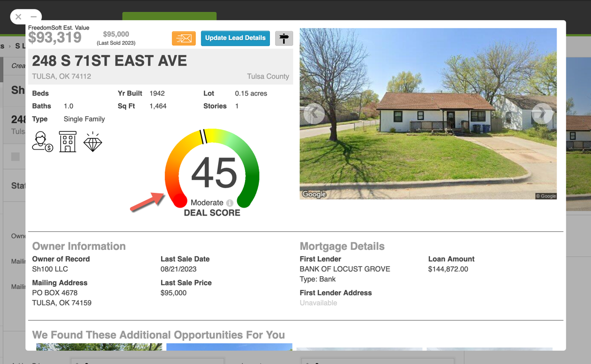Screen dimensions: 591x364
Task: Click mailing address PO BOX 4678
Action: click(54, 293)
